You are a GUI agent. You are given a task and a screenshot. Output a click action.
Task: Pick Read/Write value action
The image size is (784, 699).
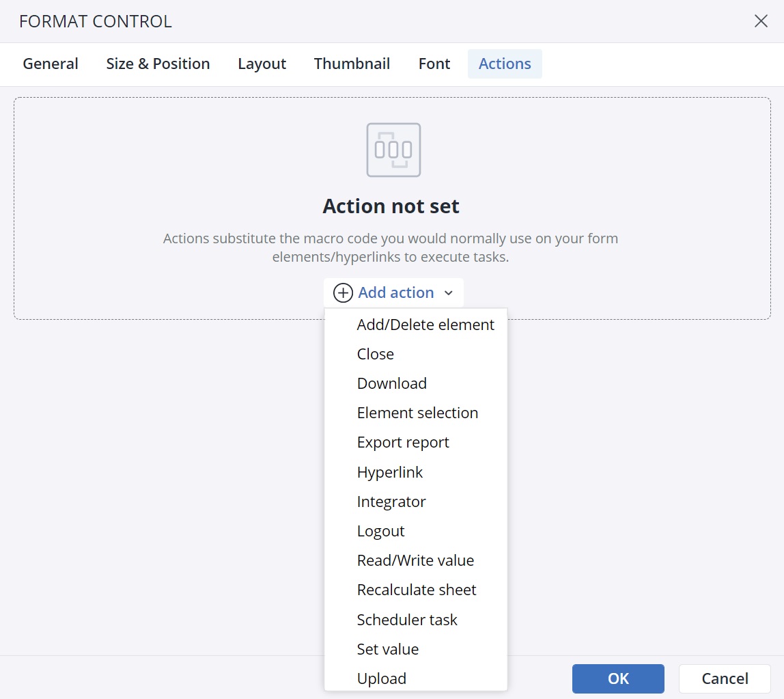[415, 561]
